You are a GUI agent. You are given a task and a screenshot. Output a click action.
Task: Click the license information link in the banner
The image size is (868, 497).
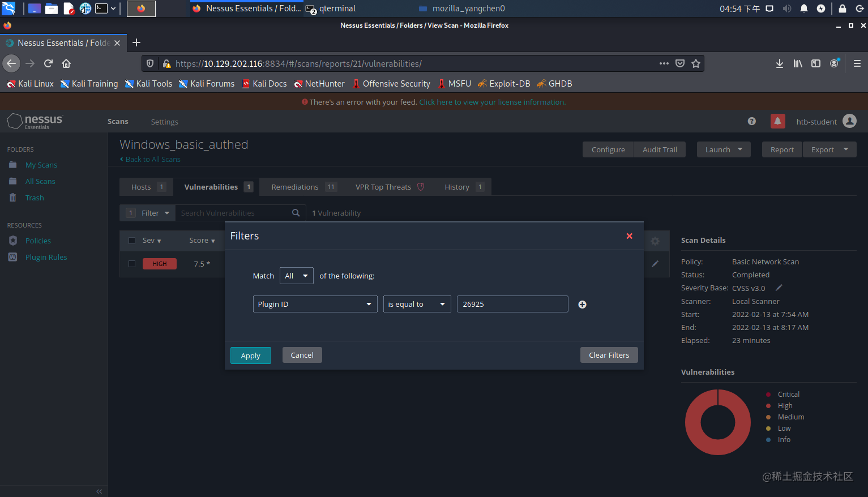point(493,102)
